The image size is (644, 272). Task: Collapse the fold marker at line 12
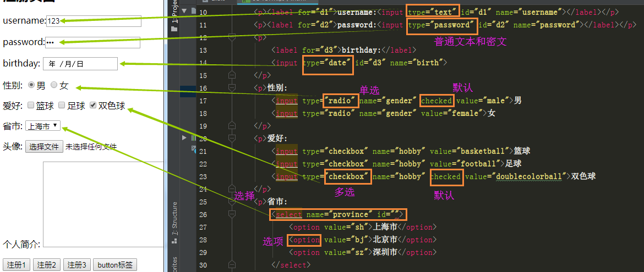click(x=232, y=37)
